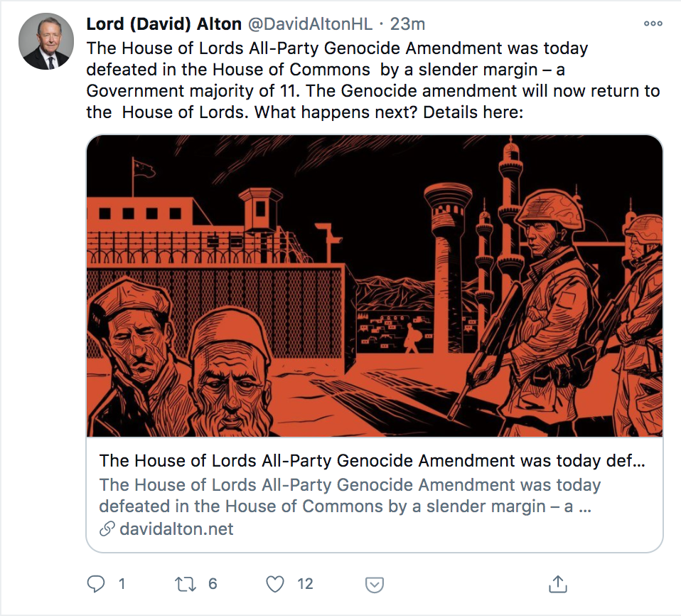Click the card description preview text

click(350, 495)
